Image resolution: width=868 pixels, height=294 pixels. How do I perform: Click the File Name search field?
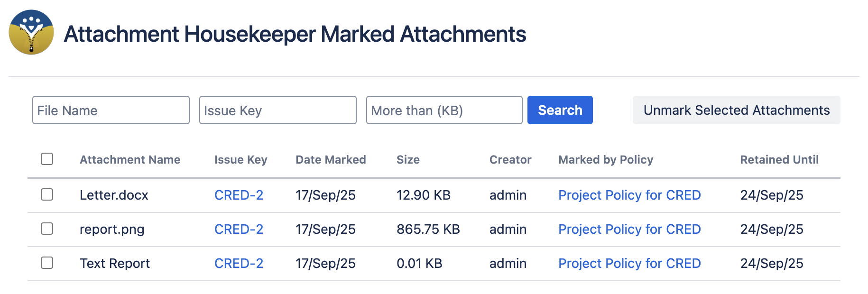[x=111, y=110]
